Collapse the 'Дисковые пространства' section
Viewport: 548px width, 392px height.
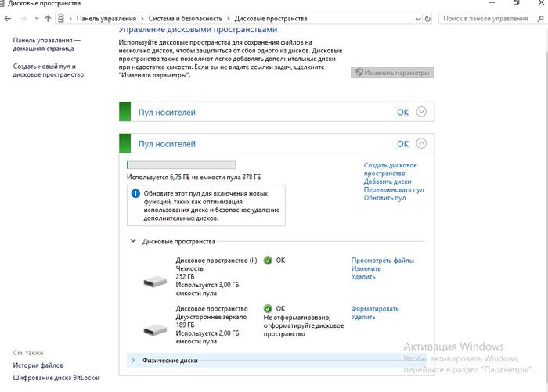tap(133, 241)
